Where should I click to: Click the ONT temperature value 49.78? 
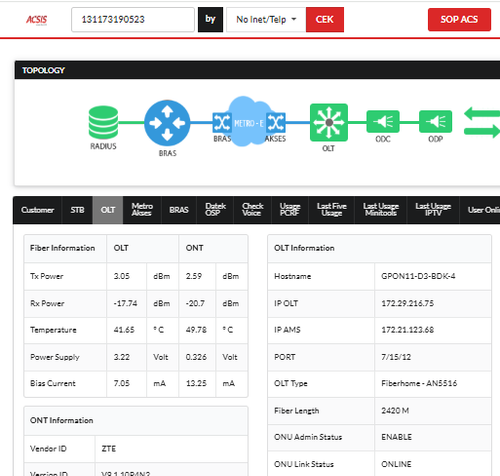pyautogui.click(x=196, y=330)
